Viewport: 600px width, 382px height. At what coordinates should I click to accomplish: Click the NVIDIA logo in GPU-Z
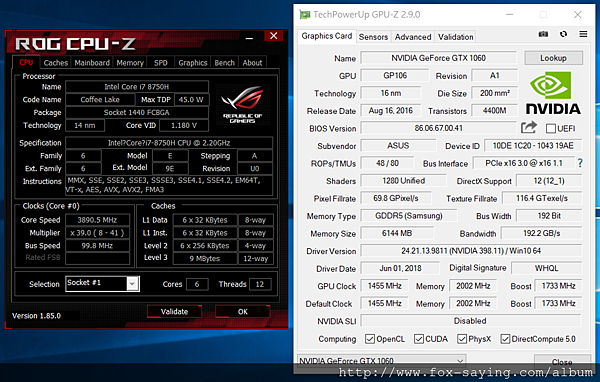553,93
